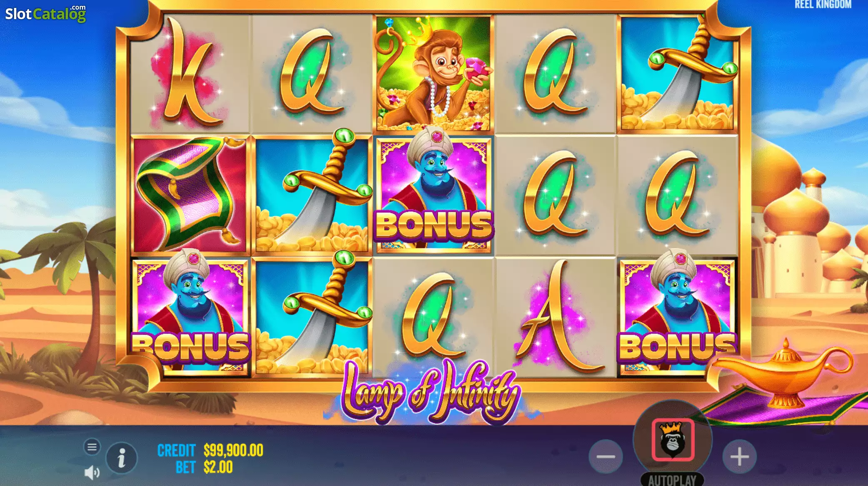The height and width of the screenshot is (486, 868).
Task: Increase bet with the plus button
Action: [739, 456]
